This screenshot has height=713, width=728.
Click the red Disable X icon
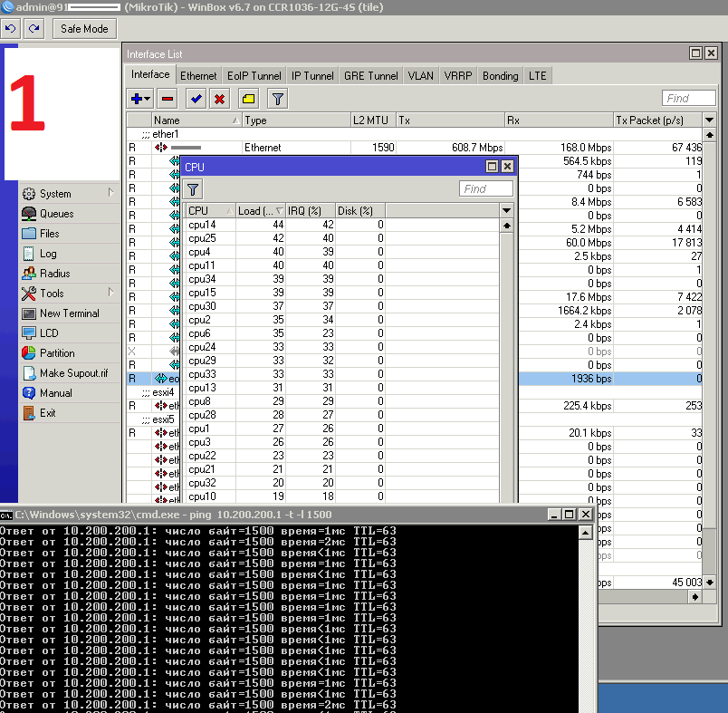[x=219, y=99]
